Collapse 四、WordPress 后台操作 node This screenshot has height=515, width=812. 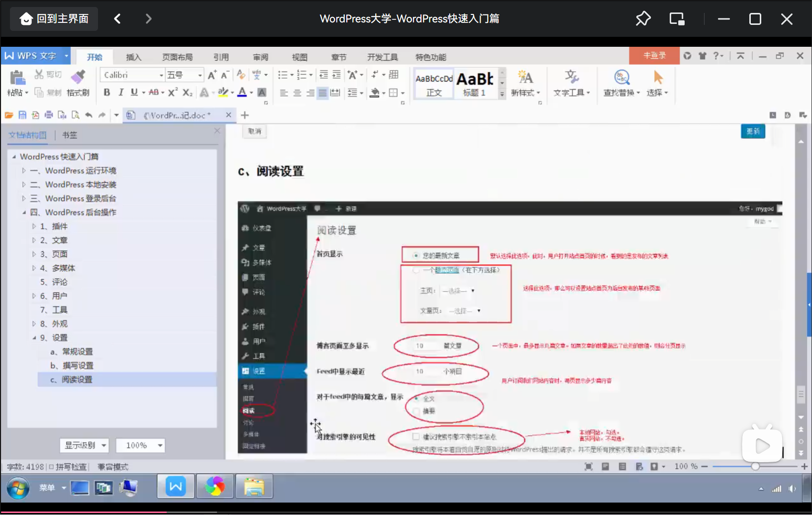point(23,212)
